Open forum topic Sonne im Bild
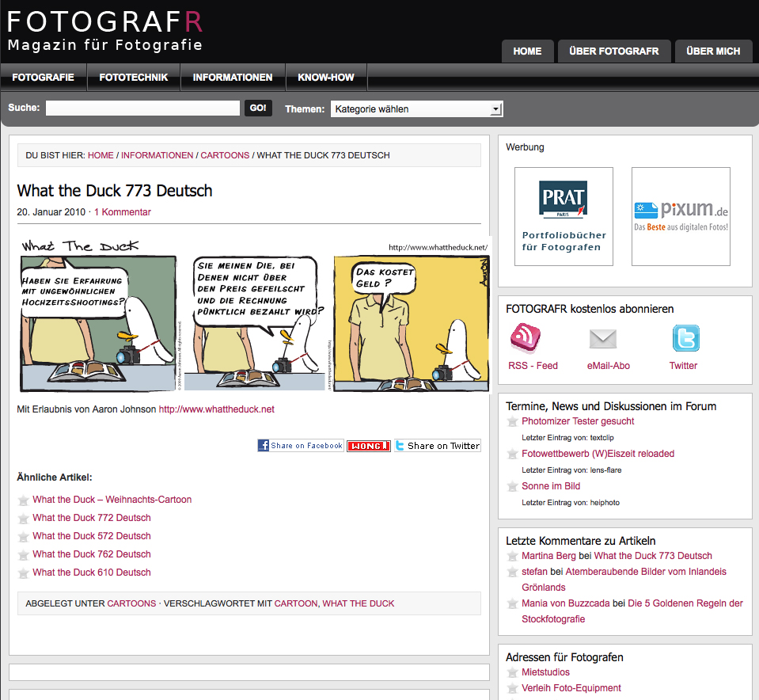The image size is (759, 700). (551, 486)
